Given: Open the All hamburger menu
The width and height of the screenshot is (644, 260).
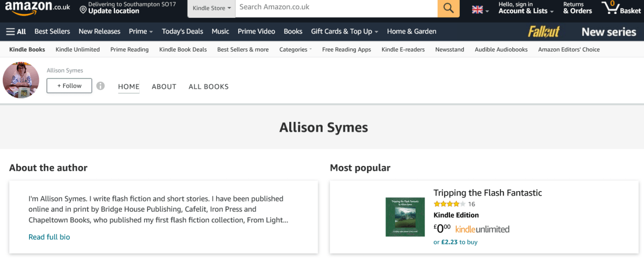Looking at the screenshot, I should (16, 32).
